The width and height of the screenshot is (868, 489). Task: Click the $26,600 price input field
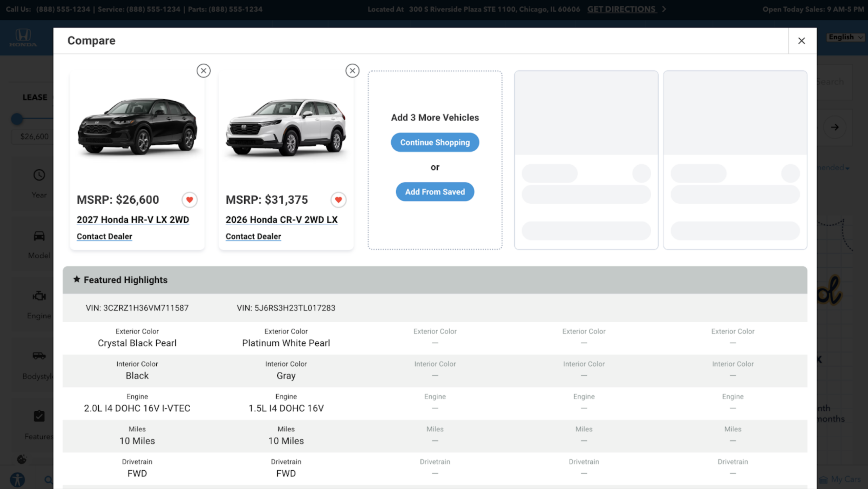pos(33,136)
